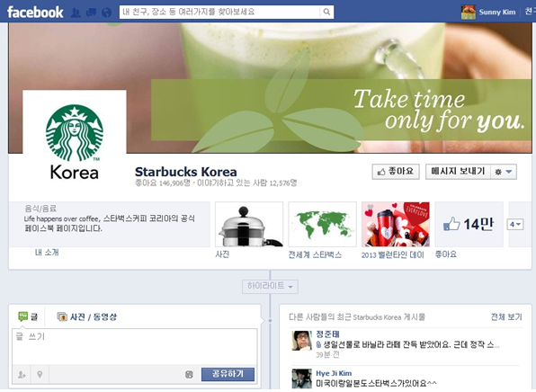Open 전체 보기 to see all posts
Viewport: 536px width, 392px height.
pos(506,317)
